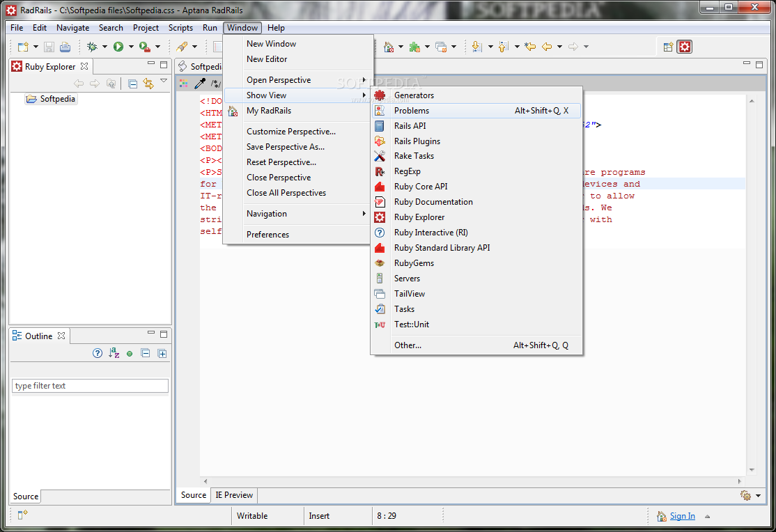776x532 pixels.
Task: Click the Sign In link
Action: [x=683, y=516]
